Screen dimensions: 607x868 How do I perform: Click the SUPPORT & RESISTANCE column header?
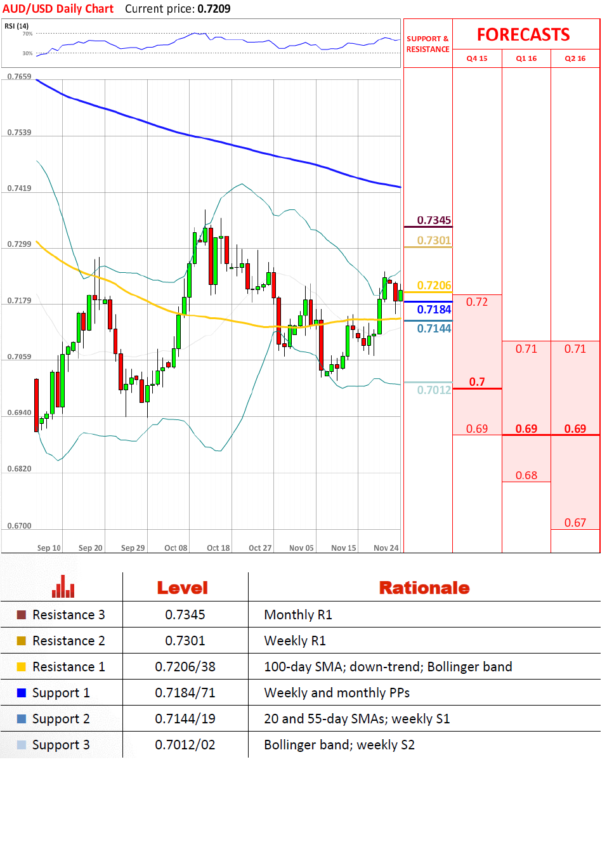[428, 44]
